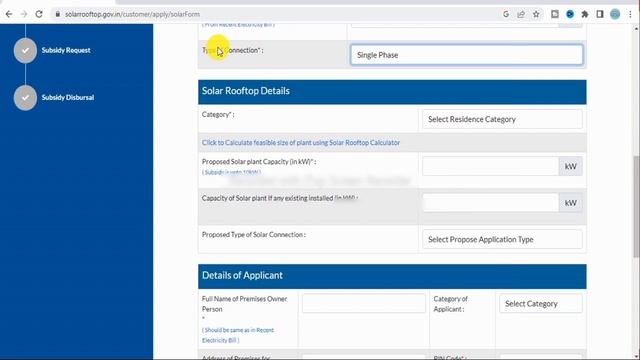This screenshot has height=360, width=640.
Task: Click the address bar URL
Action: point(132,14)
